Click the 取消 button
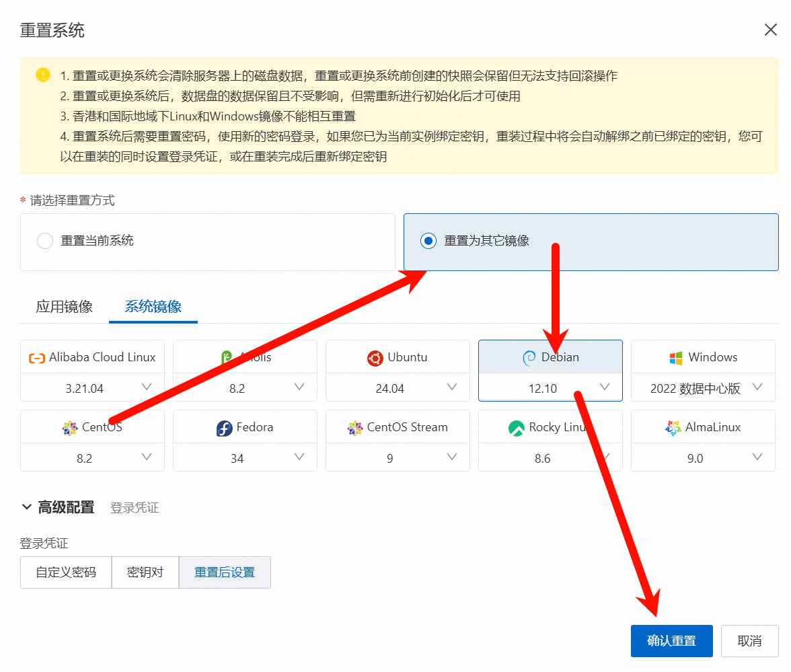 tap(749, 640)
